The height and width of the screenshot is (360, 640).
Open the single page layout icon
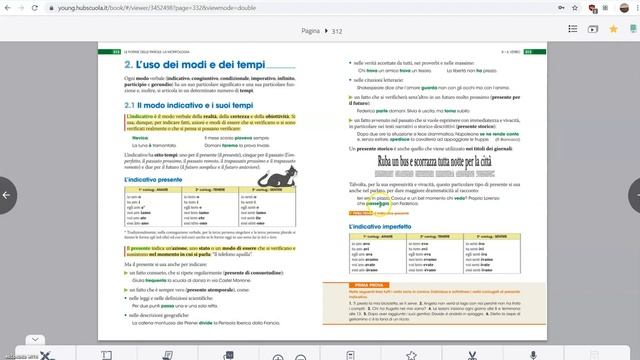(350, 356)
